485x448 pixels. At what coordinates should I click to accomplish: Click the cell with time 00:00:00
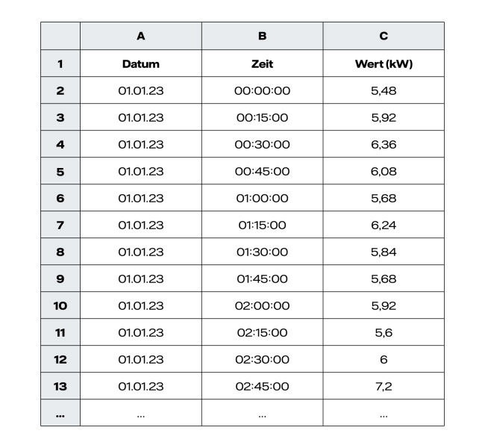coord(262,90)
